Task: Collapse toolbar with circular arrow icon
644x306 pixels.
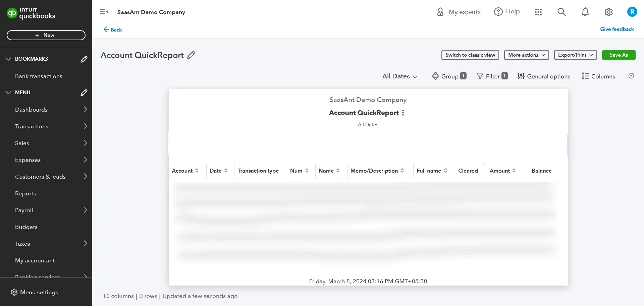Action: point(631,76)
